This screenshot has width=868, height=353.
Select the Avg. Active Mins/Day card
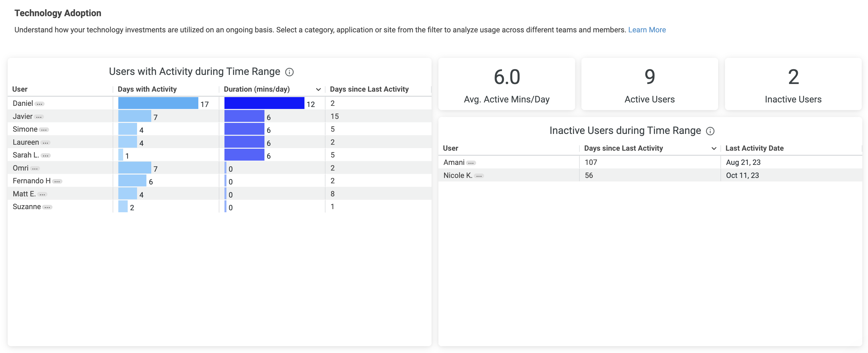(x=506, y=84)
